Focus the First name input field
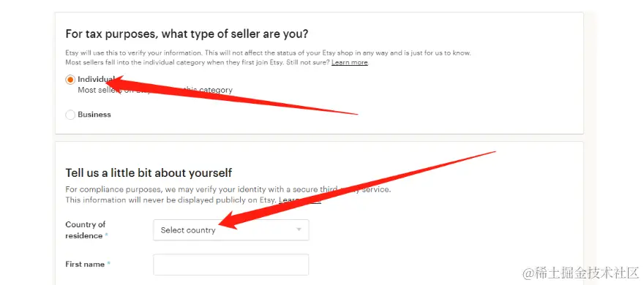The height and width of the screenshot is (285, 644). click(231, 265)
